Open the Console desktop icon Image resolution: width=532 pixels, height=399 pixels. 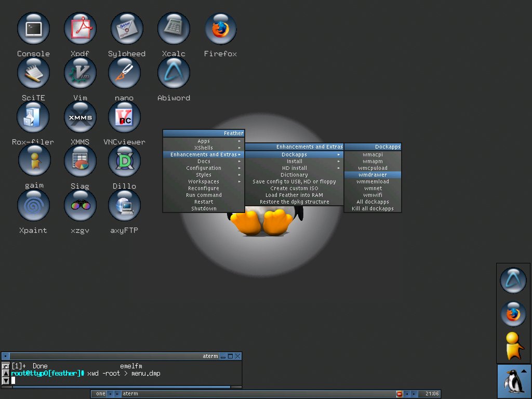(x=33, y=29)
